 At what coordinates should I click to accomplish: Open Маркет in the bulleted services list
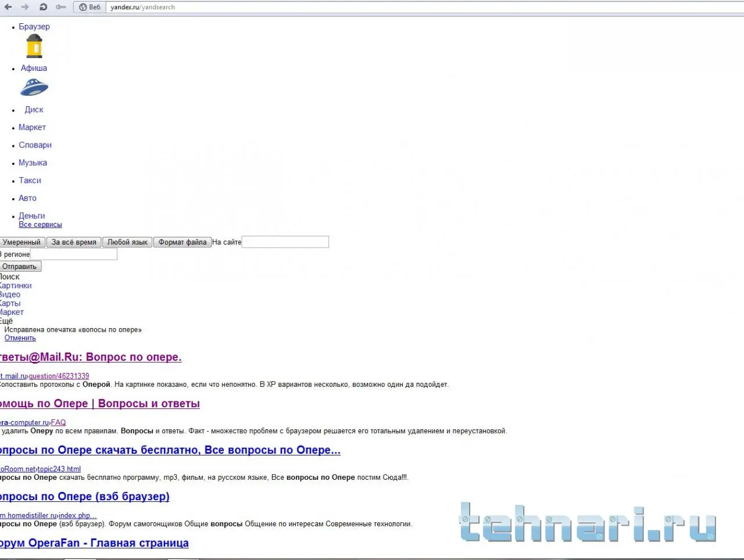coord(32,127)
